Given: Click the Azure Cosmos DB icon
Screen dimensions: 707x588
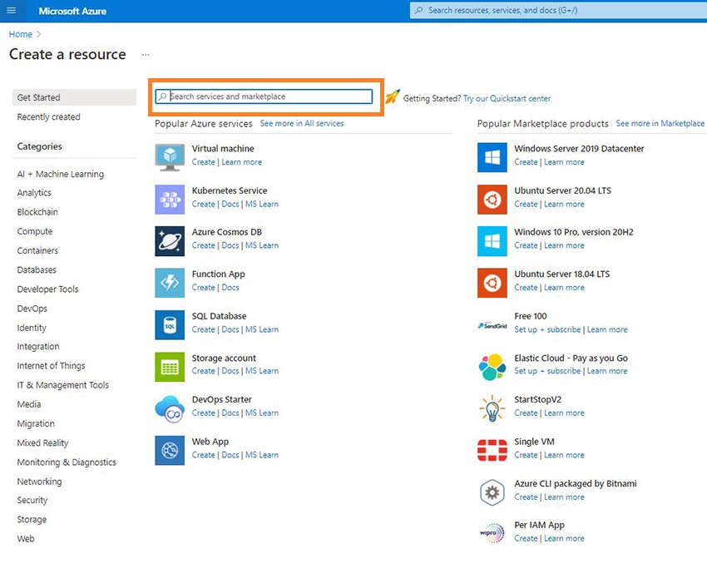Looking at the screenshot, I should (x=170, y=240).
